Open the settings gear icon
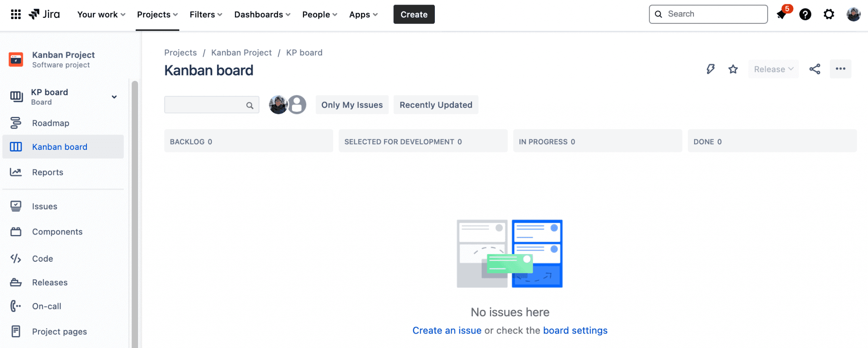 point(829,14)
